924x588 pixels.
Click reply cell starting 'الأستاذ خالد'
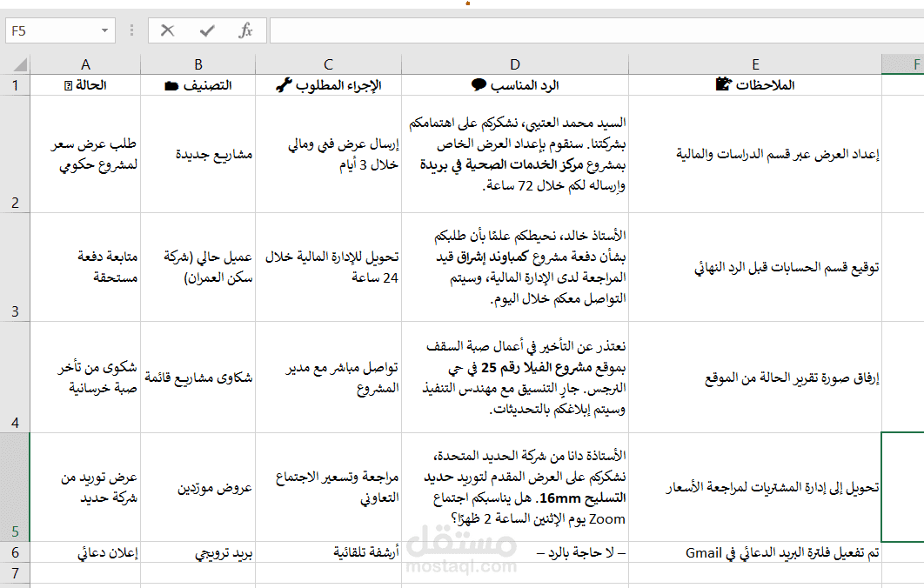(x=515, y=267)
